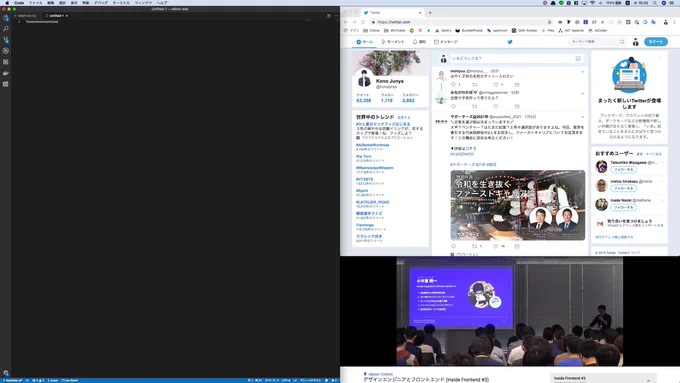Focus the Twitter keyword search box

[x=597, y=42]
